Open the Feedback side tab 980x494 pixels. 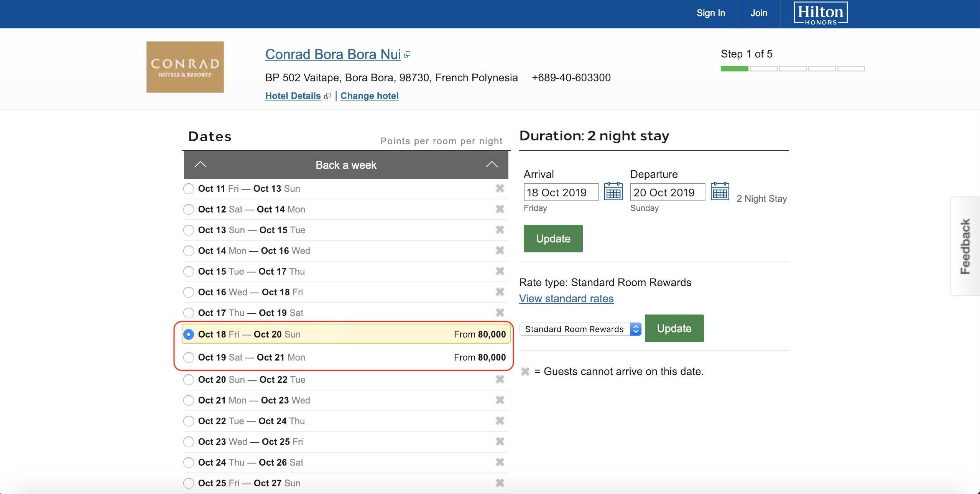[x=965, y=246]
